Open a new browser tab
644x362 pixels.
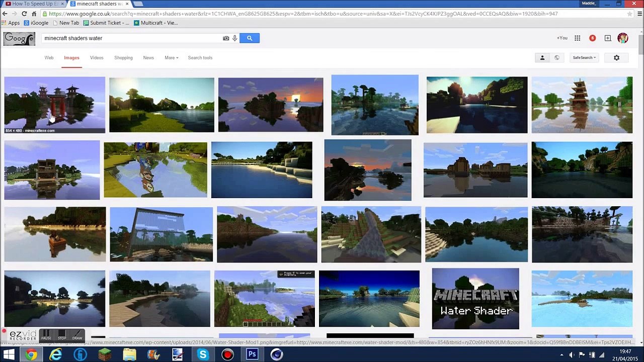pyautogui.click(x=138, y=4)
